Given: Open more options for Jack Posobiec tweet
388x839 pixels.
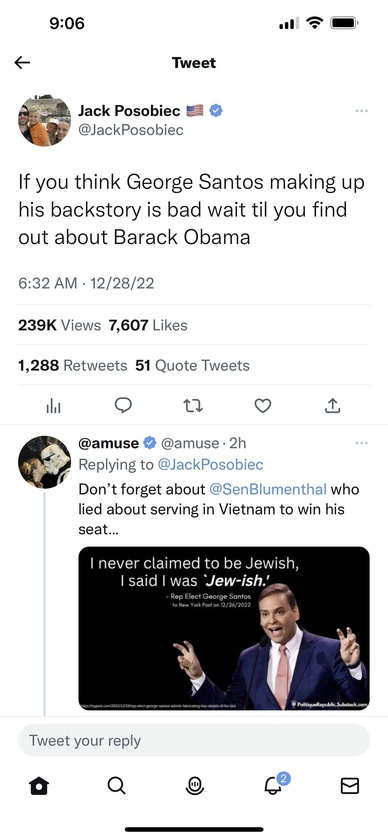Looking at the screenshot, I should [x=362, y=111].
